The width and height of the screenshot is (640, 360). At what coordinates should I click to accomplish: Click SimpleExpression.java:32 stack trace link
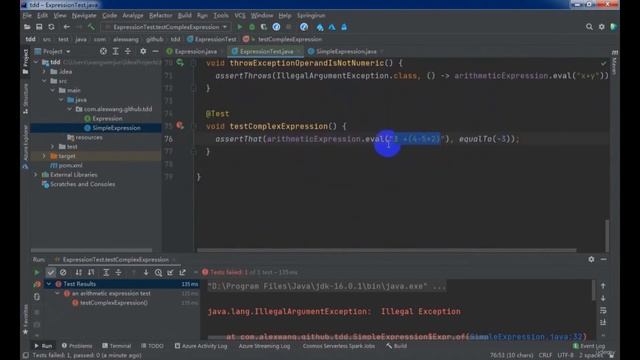coord(527,337)
